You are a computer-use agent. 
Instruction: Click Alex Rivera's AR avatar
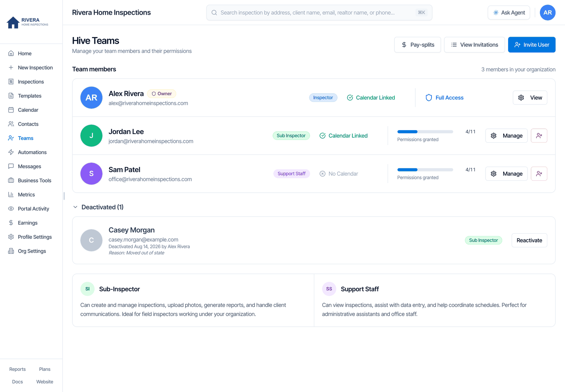91,98
